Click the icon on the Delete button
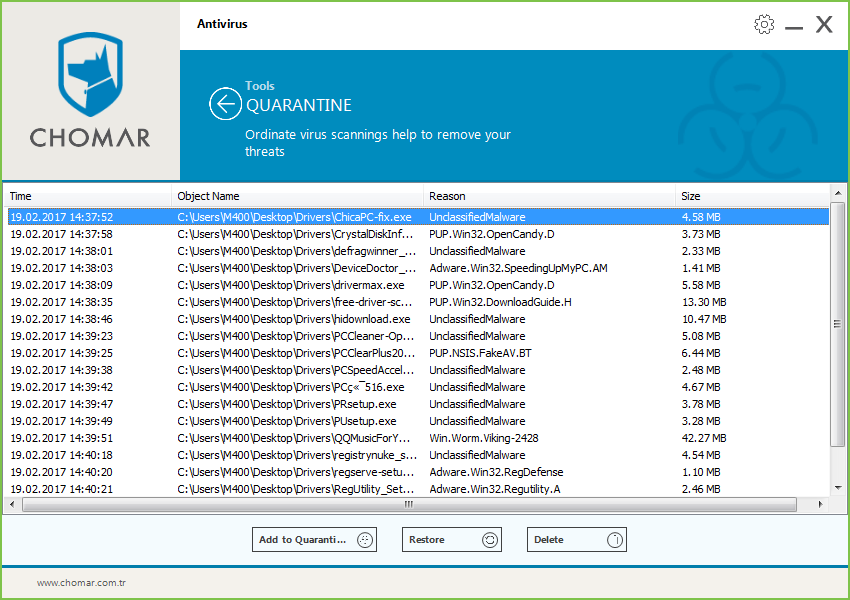The image size is (850, 600). click(x=615, y=540)
